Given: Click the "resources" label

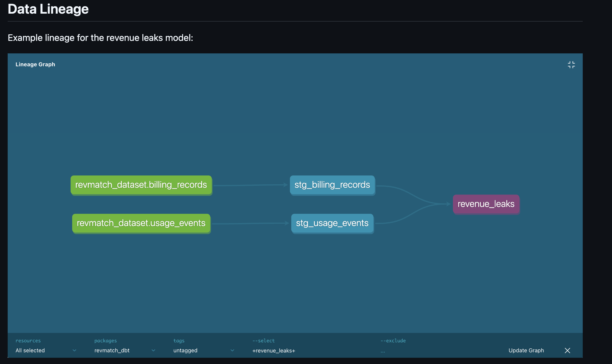Looking at the screenshot, I should coord(28,340).
